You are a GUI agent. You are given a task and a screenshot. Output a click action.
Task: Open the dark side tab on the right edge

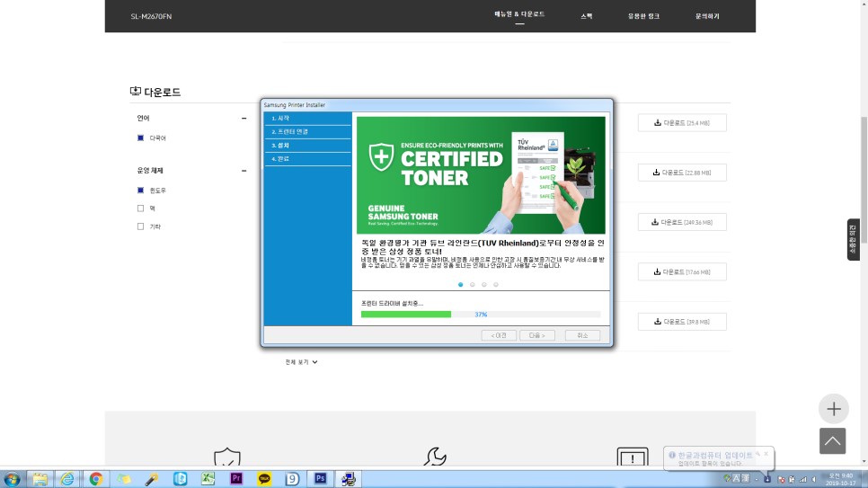pos(853,239)
